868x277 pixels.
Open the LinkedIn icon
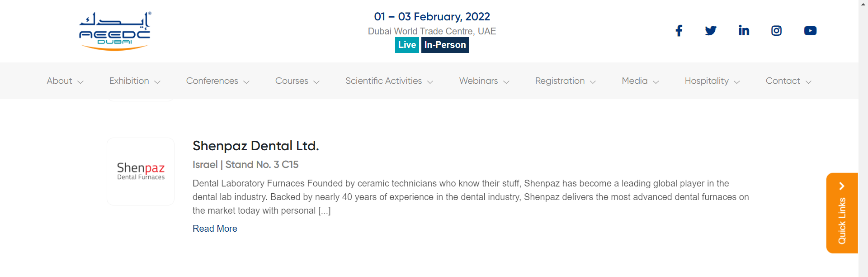pos(744,30)
